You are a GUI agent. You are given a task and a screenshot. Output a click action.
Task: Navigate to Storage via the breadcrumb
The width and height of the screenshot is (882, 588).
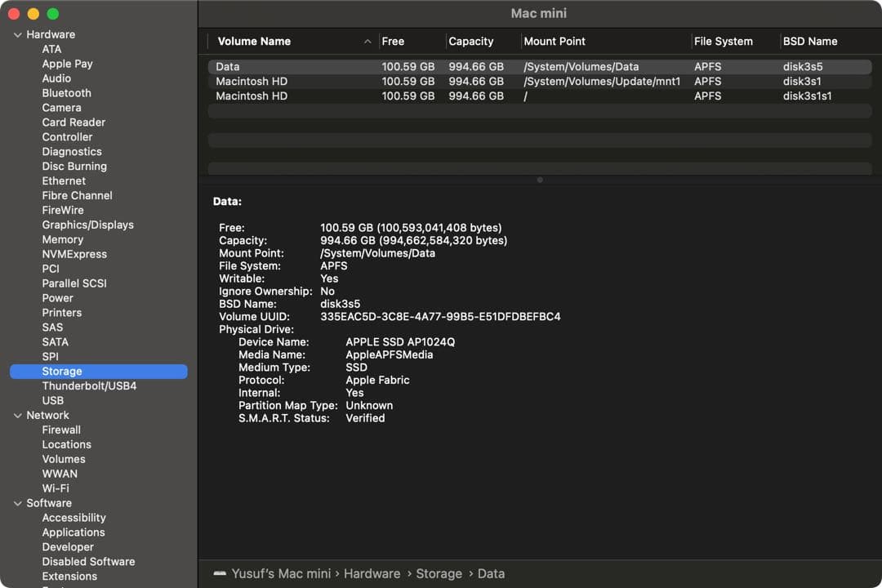pyautogui.click(x=439, y=573)
